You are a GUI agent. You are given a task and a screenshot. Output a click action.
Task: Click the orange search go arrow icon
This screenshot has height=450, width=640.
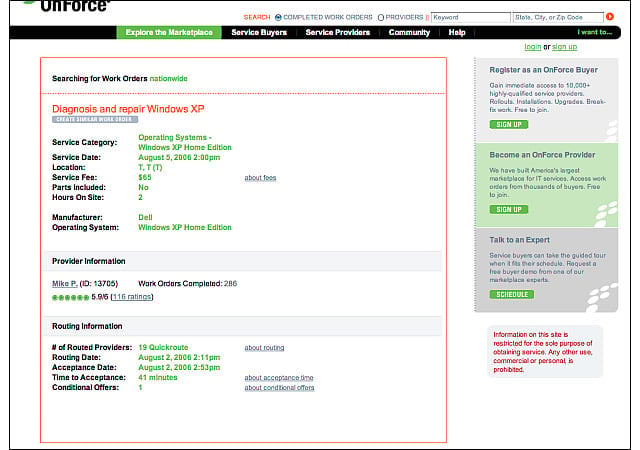point(610,17)
